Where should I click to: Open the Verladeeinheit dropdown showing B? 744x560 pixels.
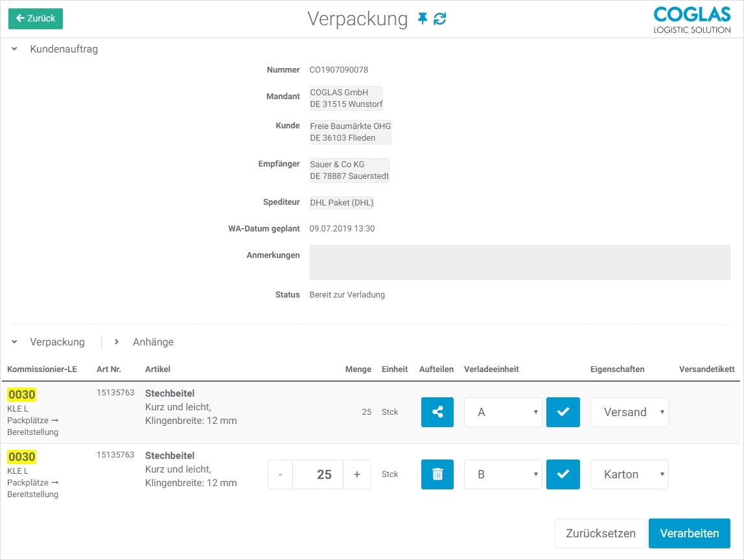(x=503, y=474)
